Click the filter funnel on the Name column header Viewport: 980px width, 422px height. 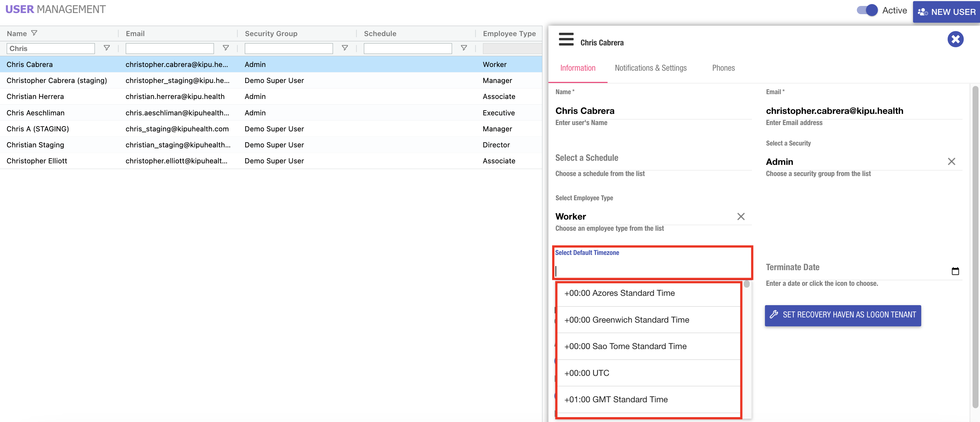pyautogui.click(x=34, y=33)
